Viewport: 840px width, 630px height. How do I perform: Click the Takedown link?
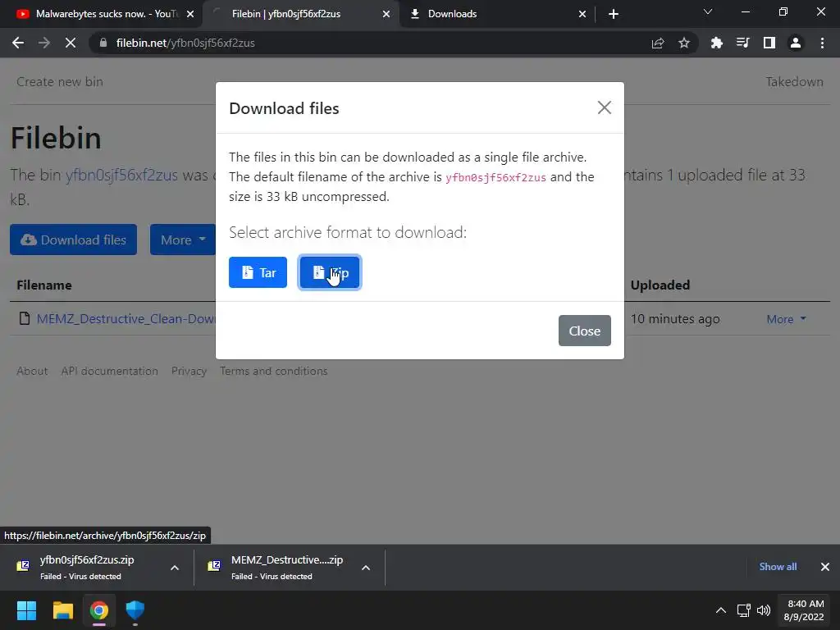click(x=794, y=81)
